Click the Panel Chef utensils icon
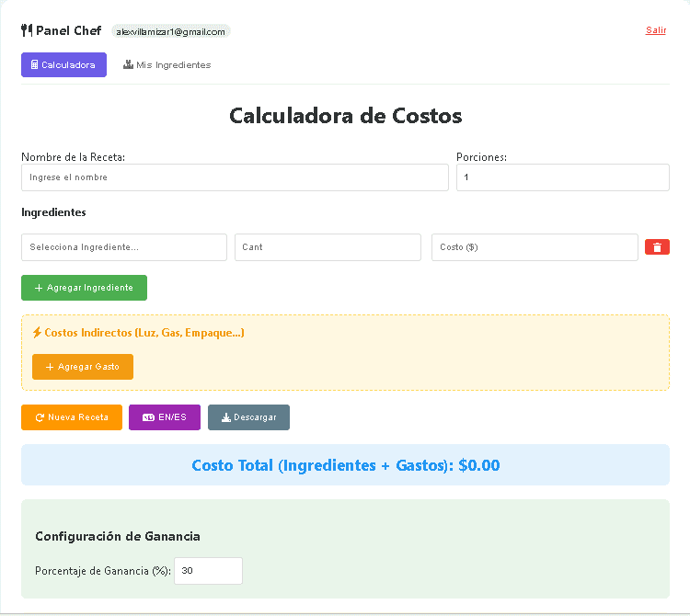This screenshot has height=616, width=690. coord(27,30)
